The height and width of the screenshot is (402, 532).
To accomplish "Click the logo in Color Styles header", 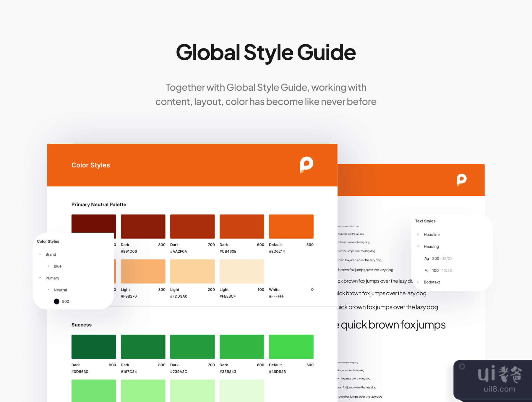I will (306, 165).
